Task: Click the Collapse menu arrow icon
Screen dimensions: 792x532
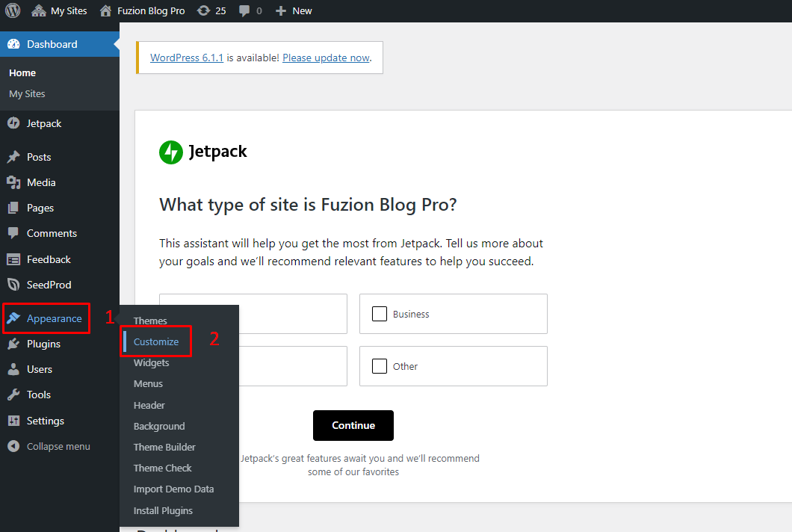Action: pyautogui.click(x=13, y=446)
